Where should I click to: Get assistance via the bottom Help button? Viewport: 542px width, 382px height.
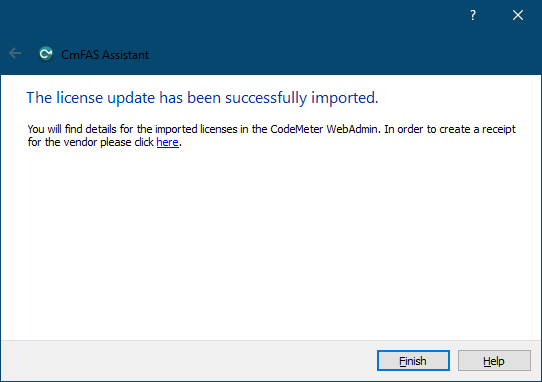pyautogui.click(x=494, y=361)
